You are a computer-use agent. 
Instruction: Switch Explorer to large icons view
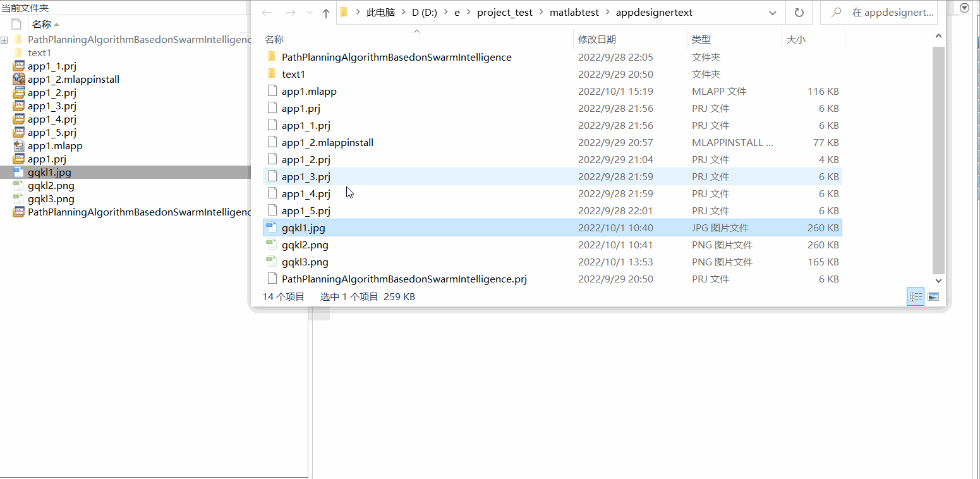[x=933, y=296]
